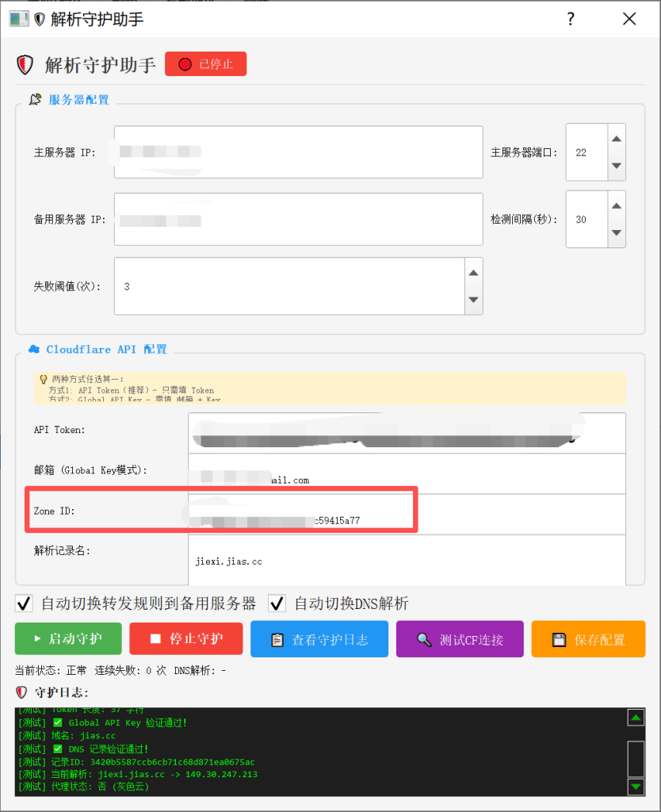661x812 pixels.
Task: Click the 'Cloudflare API 配置' section title
Action: pyautogui.click(x=107, y=349)
